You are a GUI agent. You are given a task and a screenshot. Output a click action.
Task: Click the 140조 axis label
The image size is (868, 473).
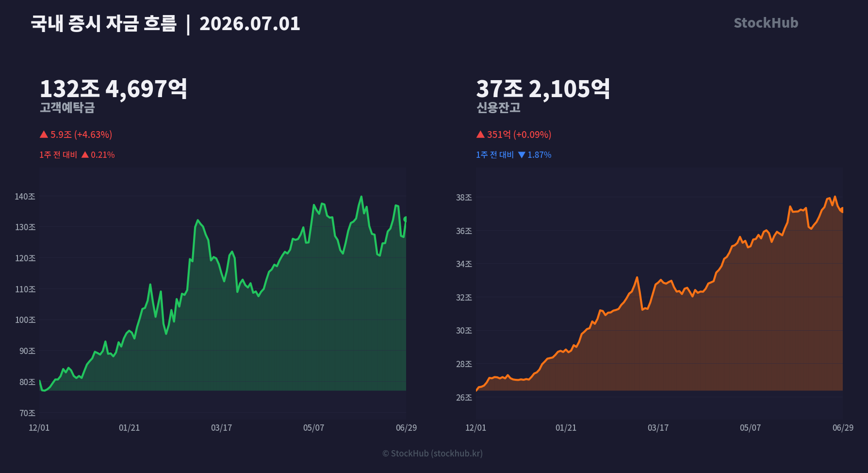tap(25, 197)
